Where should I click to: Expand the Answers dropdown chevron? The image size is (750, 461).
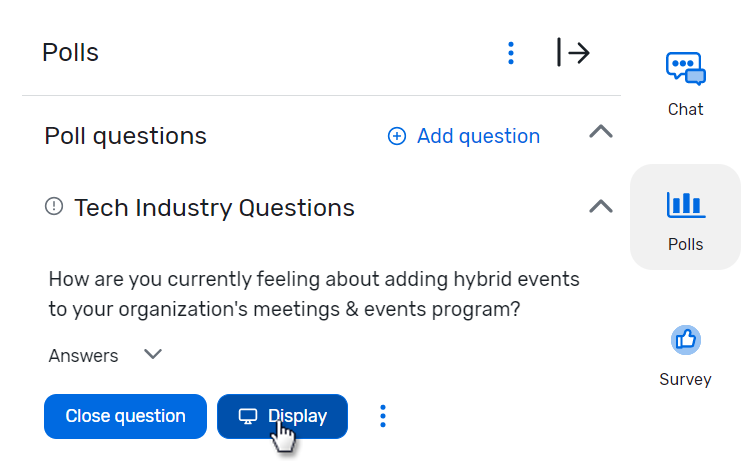click(x=153, y=354)
